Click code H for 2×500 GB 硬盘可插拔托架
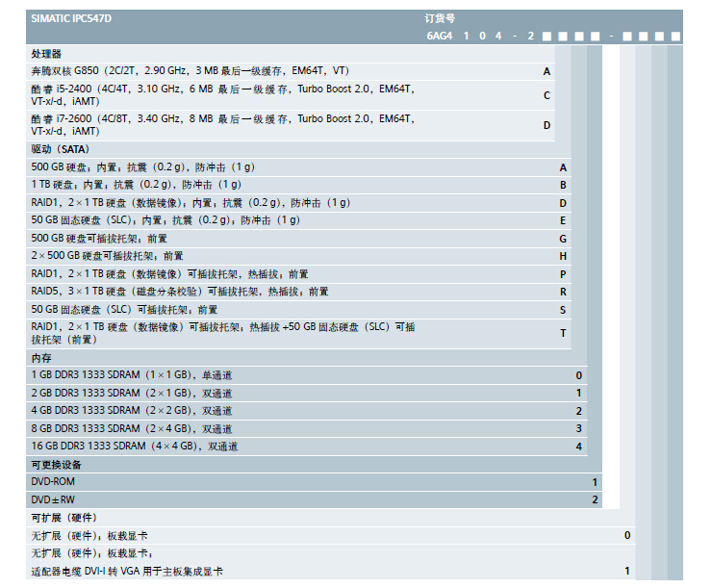The height and width of the screenshot is (588, 712). (x=564, y=256)
